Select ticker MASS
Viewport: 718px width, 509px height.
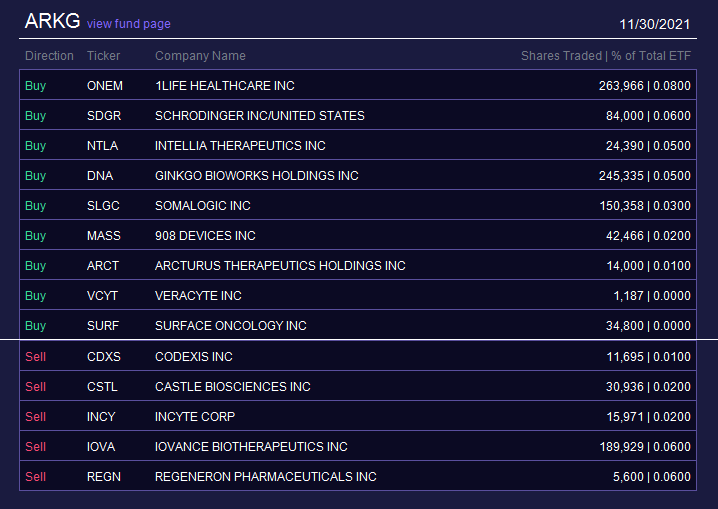pos(104,236)
